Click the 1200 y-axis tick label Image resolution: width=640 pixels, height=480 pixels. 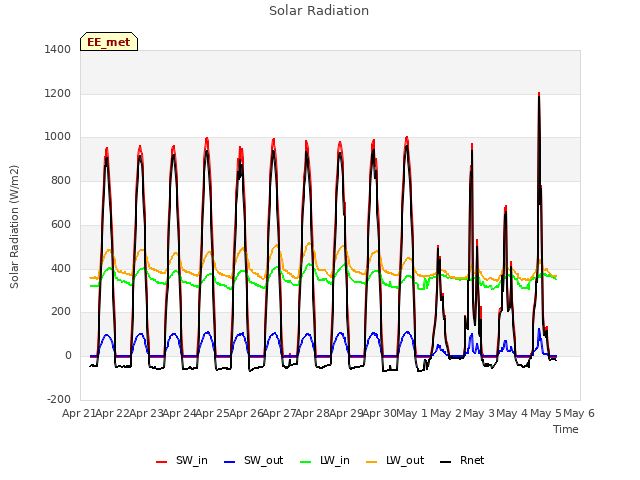click(58, 93)
